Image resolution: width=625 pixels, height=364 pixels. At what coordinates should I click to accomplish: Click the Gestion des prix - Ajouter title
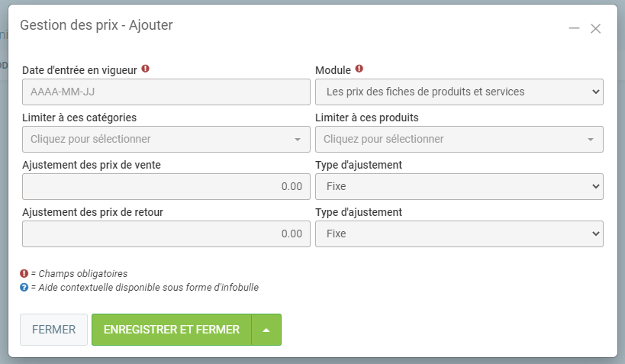[x=96, y=25]
